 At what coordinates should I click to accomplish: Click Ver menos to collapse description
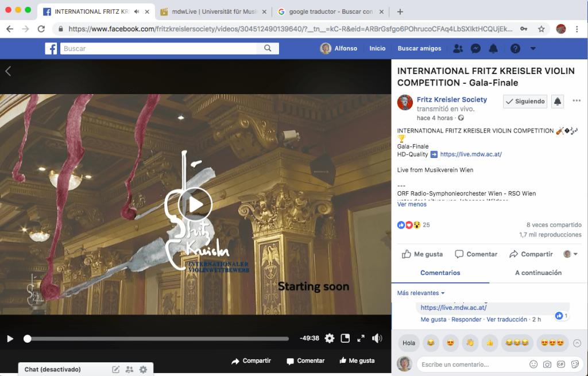pos(412,204)
